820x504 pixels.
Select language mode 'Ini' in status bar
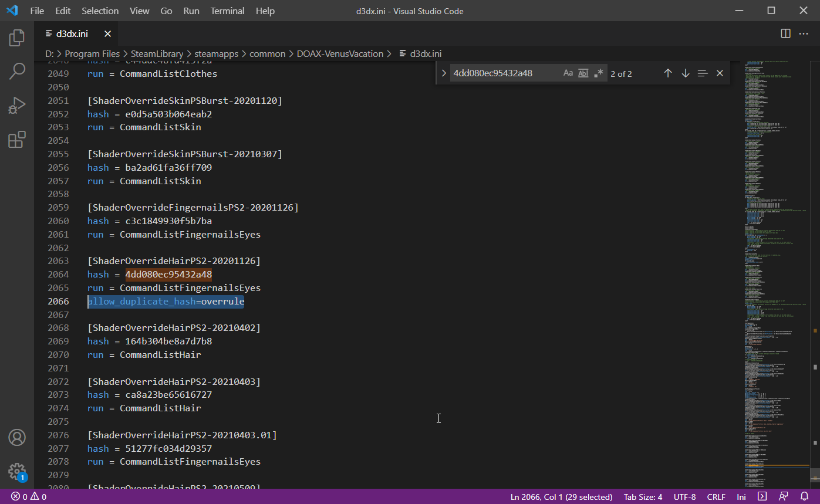741,497
